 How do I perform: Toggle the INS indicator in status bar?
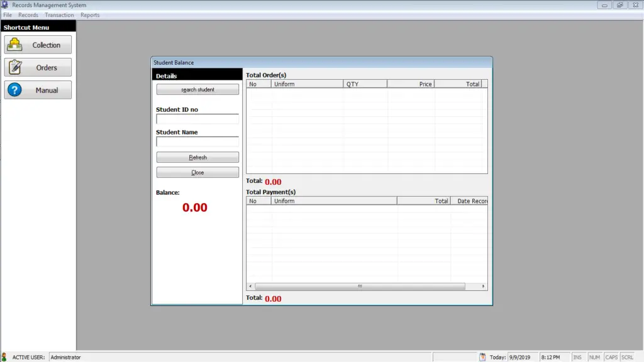pos(578,357)
